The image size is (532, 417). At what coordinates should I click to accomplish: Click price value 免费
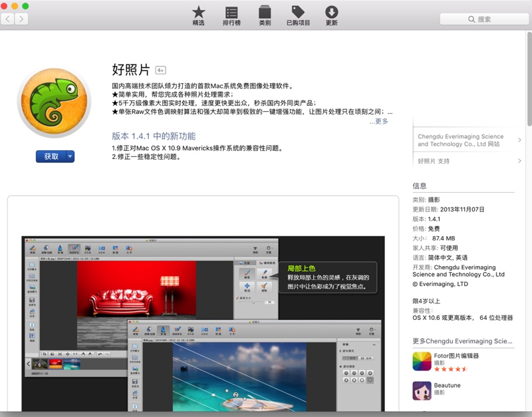434,229
